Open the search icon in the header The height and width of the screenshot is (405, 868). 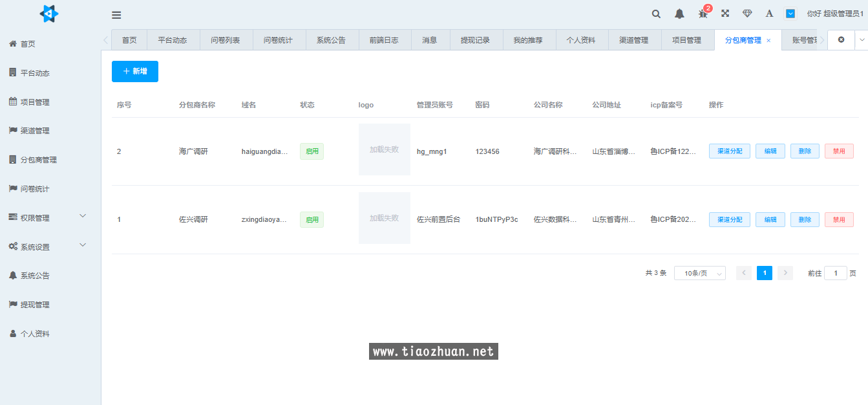tap(656, 14)
